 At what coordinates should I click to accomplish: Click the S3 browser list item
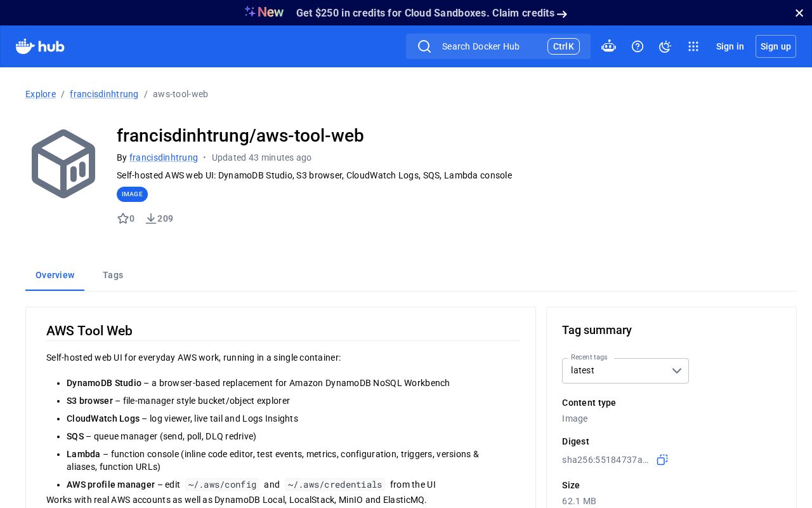tap(178, 401)
